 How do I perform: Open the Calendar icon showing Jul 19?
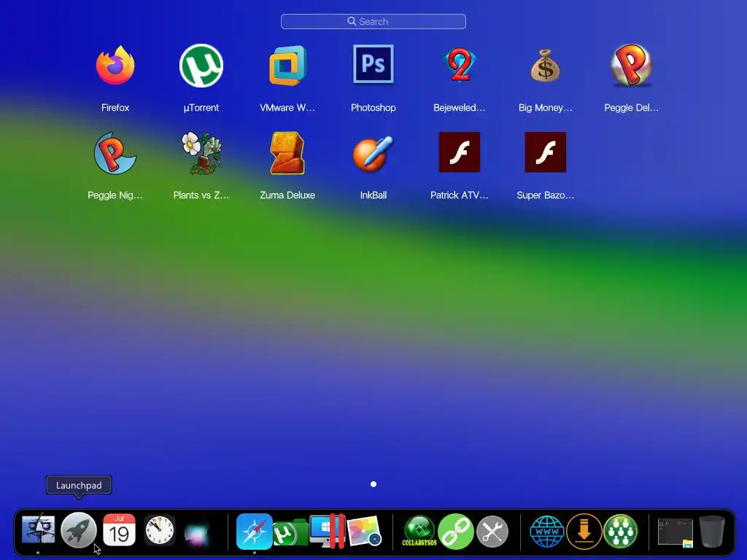[x=119, y=530]
